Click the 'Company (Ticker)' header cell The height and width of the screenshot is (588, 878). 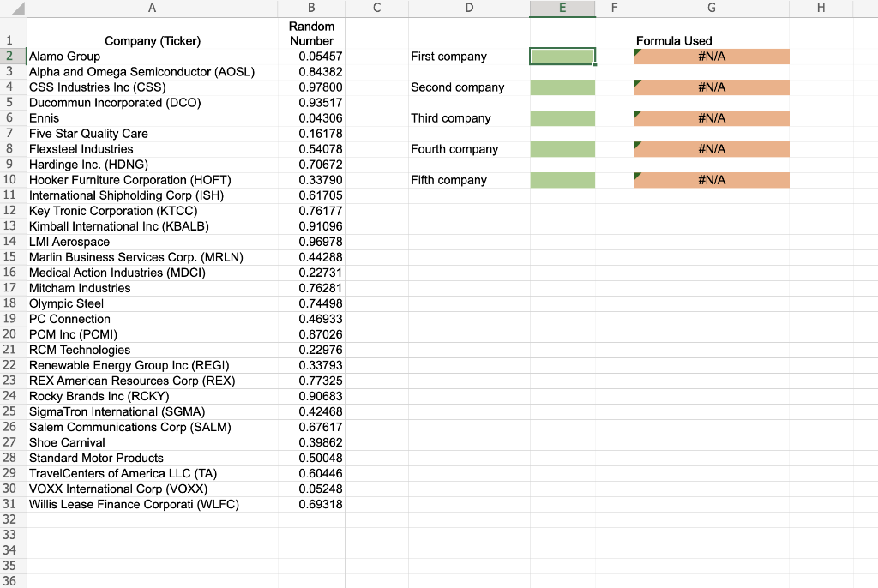(x=153, y=33)
